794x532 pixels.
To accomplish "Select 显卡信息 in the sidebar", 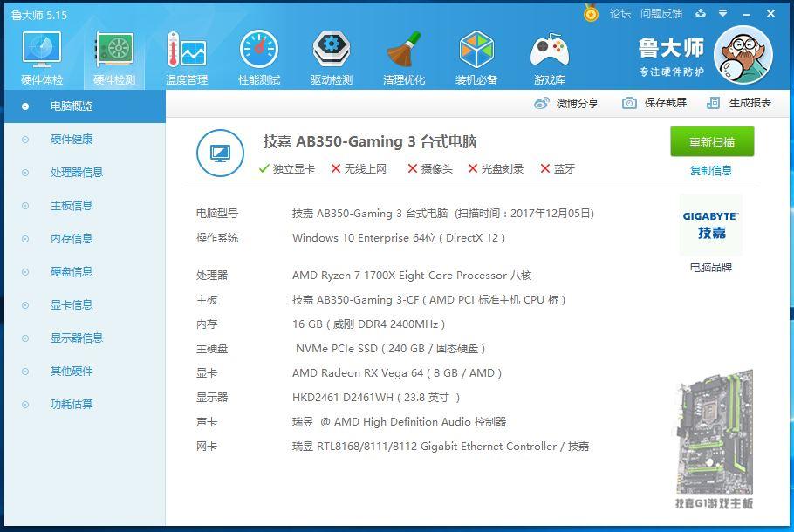I will [85, 305].
